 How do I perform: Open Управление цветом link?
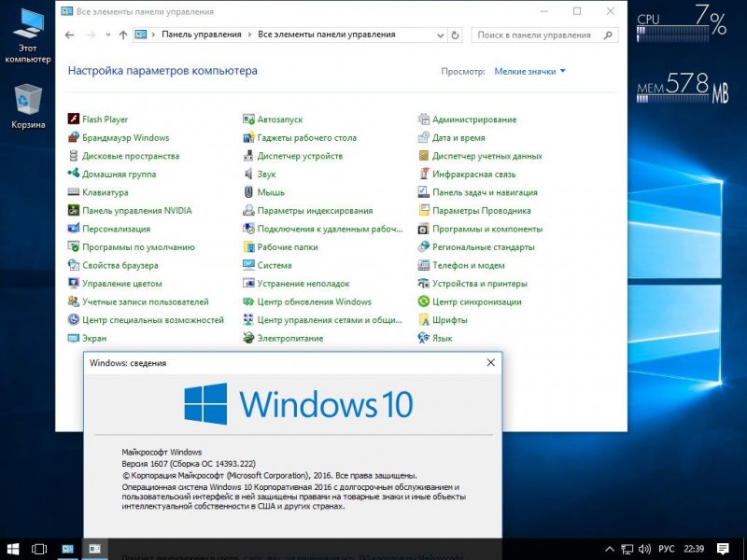(x=122, y=284)
